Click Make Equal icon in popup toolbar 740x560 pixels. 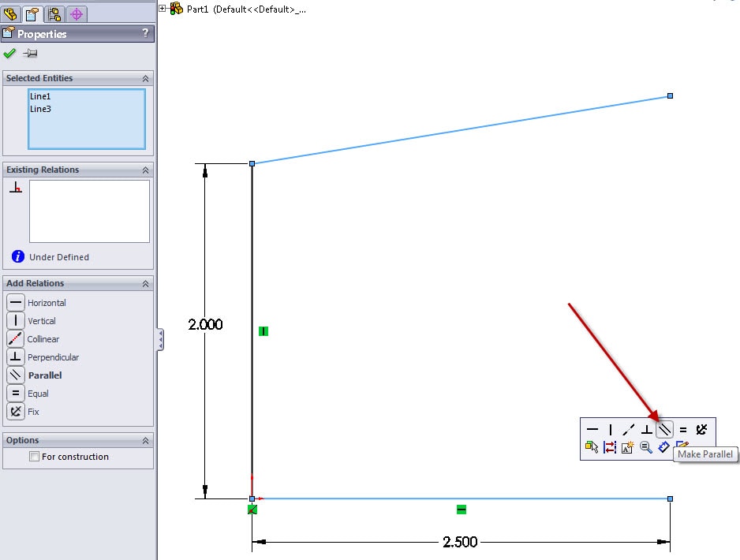pos(683,430)
